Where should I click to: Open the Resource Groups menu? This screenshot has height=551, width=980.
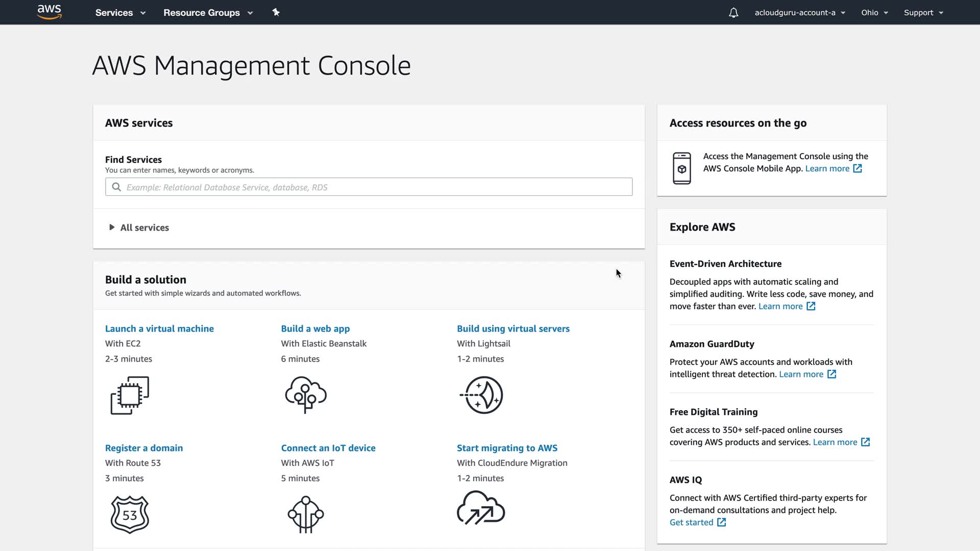[x=208, y=13]
